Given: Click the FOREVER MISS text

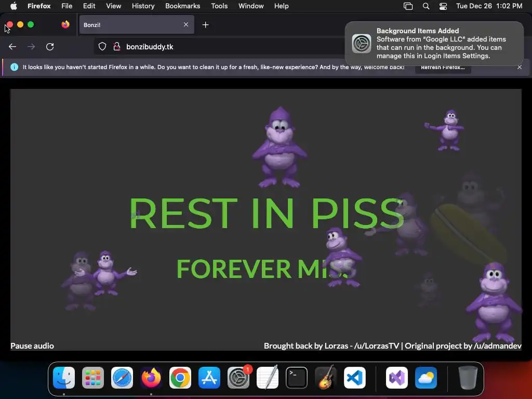Looking at the screenshot, I should (x=266, y=269).
